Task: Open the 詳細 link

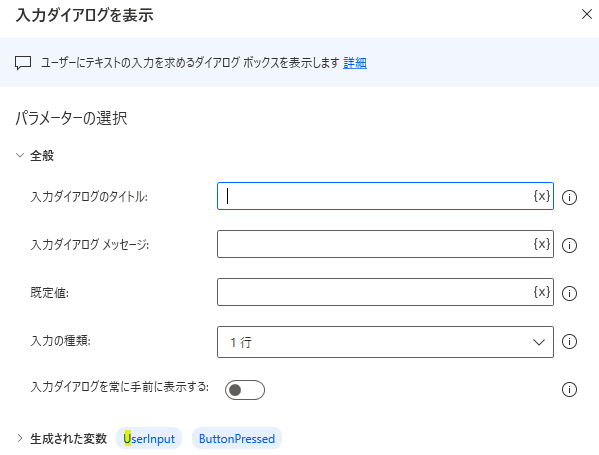Action: click(x=355, y=63)
